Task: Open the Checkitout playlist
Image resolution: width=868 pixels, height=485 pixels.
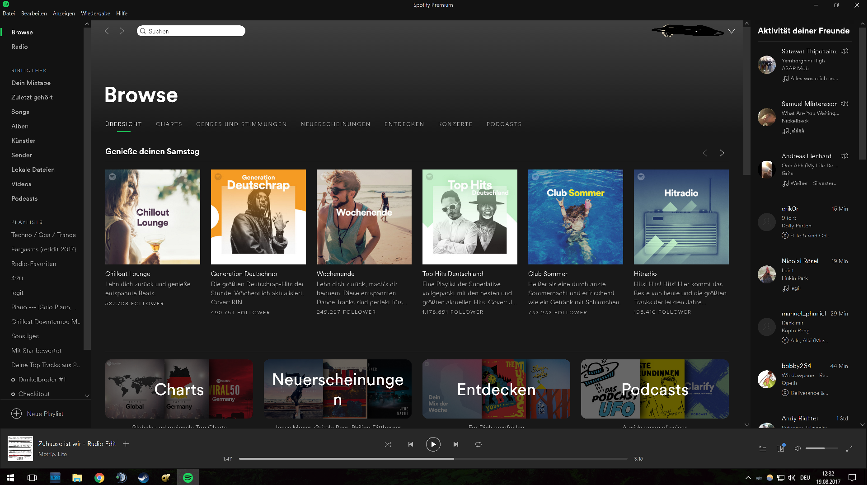Action: click(x=34, y=394)
